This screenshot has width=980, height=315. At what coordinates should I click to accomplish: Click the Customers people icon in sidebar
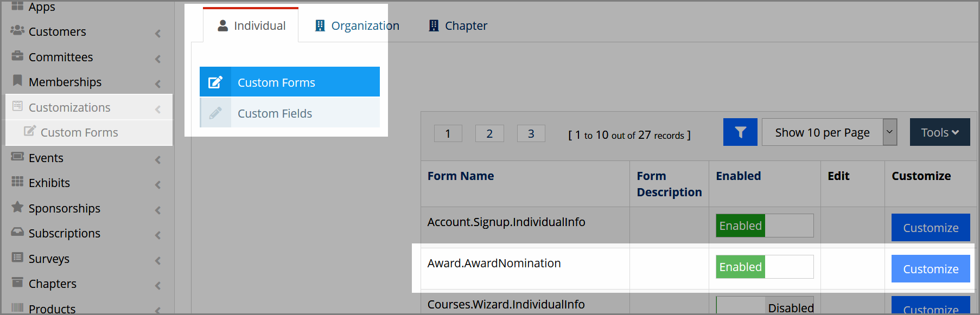tap(17, 30)
